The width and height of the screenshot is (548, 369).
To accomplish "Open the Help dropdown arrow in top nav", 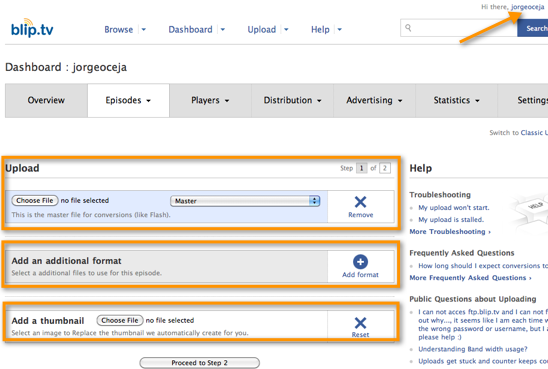I will (339, 30).
